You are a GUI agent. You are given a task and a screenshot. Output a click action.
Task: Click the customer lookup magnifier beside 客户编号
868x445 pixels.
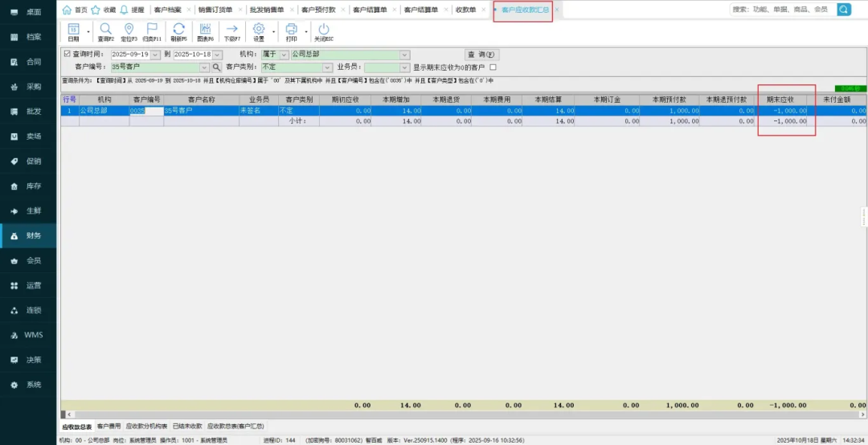(x=216, y=67)
